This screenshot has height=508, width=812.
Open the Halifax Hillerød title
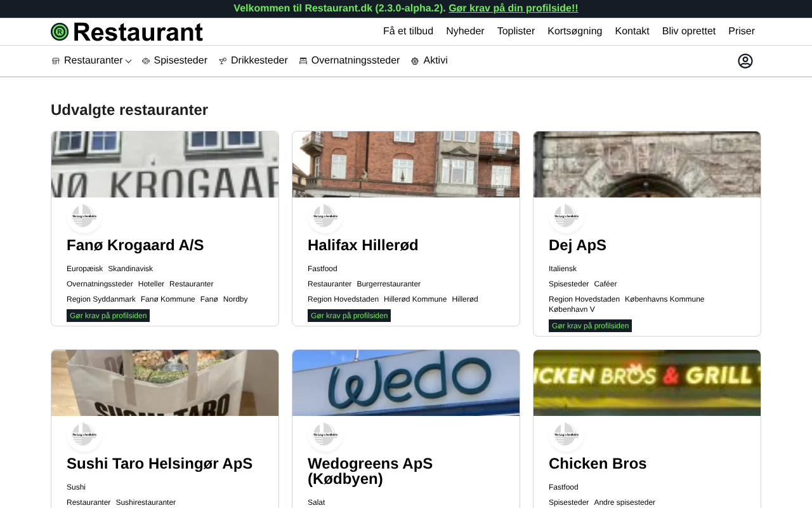(363, 245)
